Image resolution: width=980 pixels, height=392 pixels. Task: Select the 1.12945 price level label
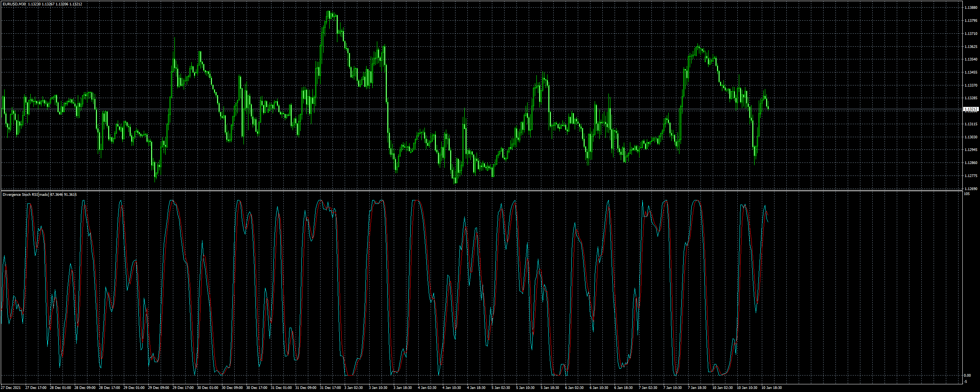coord(970,150)
